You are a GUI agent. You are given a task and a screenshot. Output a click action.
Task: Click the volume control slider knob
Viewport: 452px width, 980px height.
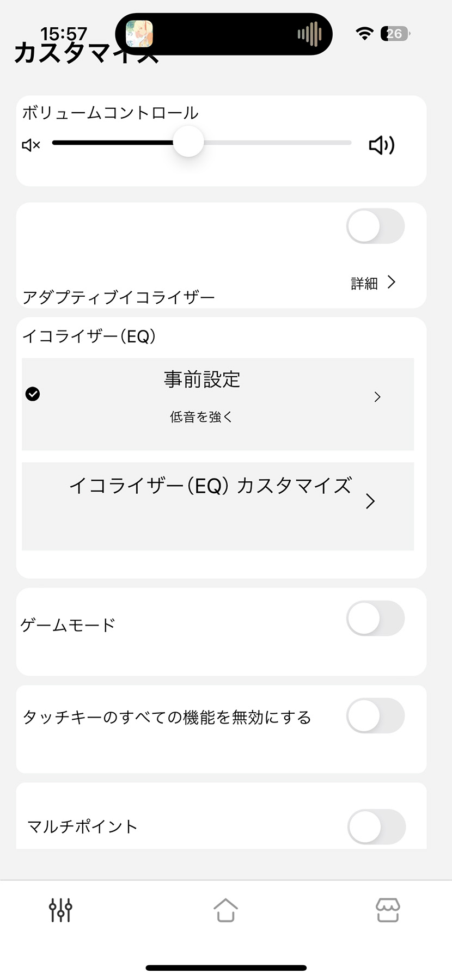click(188, 142)
